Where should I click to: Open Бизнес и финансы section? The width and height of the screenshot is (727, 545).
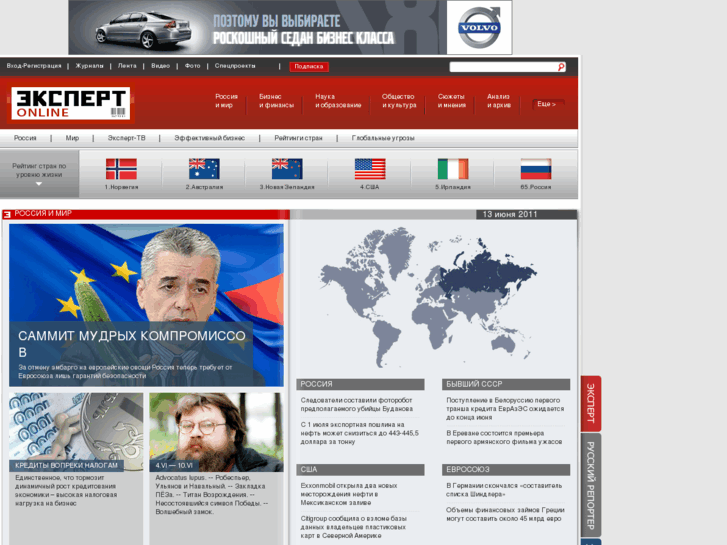pos(276,101)
